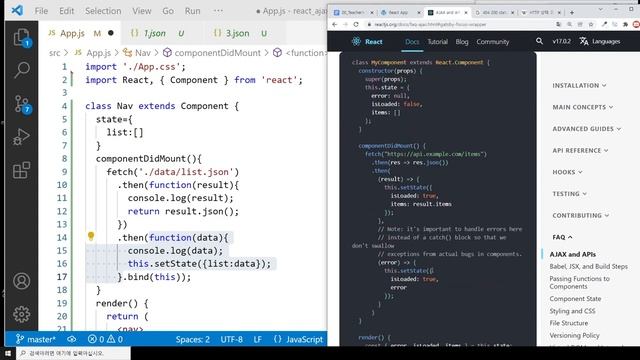
Task: Open the Manage gear menu
Action: point(22,314)
